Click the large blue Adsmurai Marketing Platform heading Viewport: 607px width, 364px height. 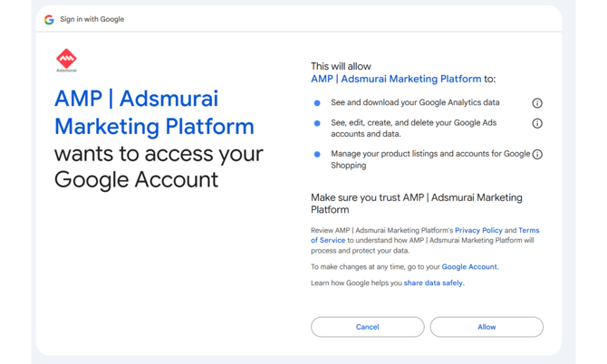click(153, 112)
